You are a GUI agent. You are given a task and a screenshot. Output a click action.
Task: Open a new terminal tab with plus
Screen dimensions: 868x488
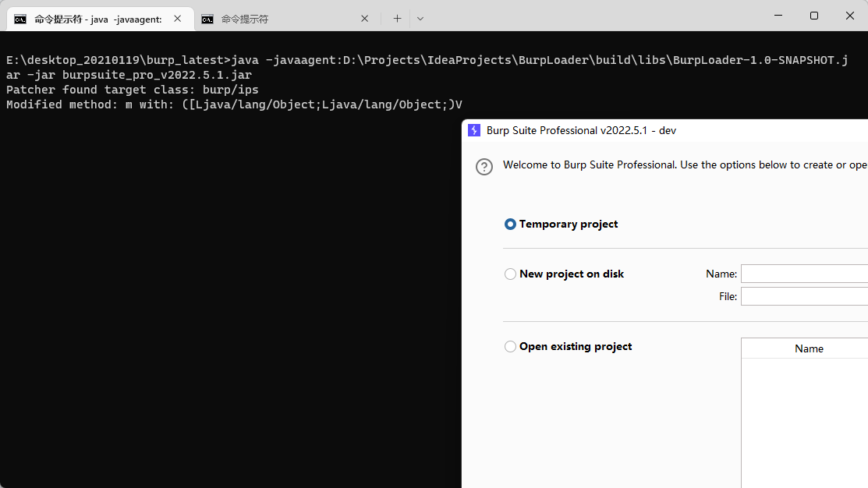[397, 19]
